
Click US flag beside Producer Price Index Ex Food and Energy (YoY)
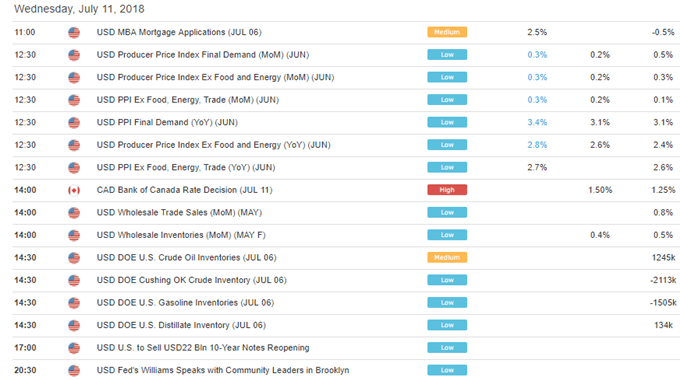pyautogui.click(x=74, y=145)
